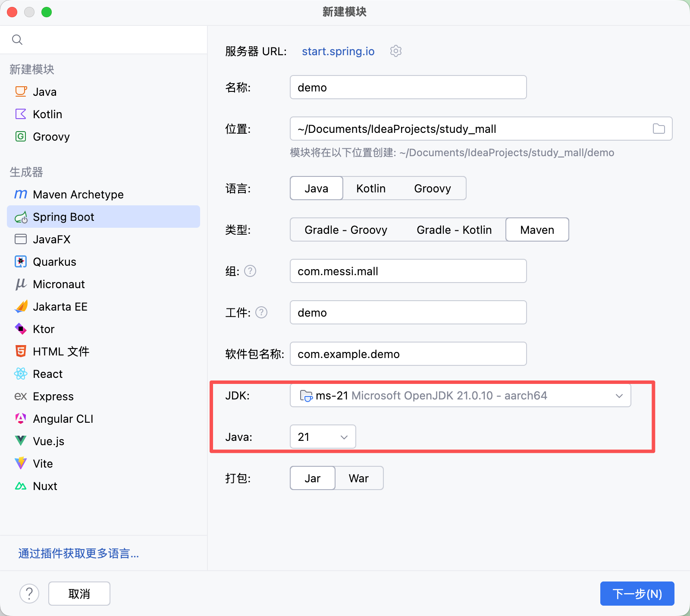
Task: Choose Maven Archetype icon
Action: click(21, 194)
